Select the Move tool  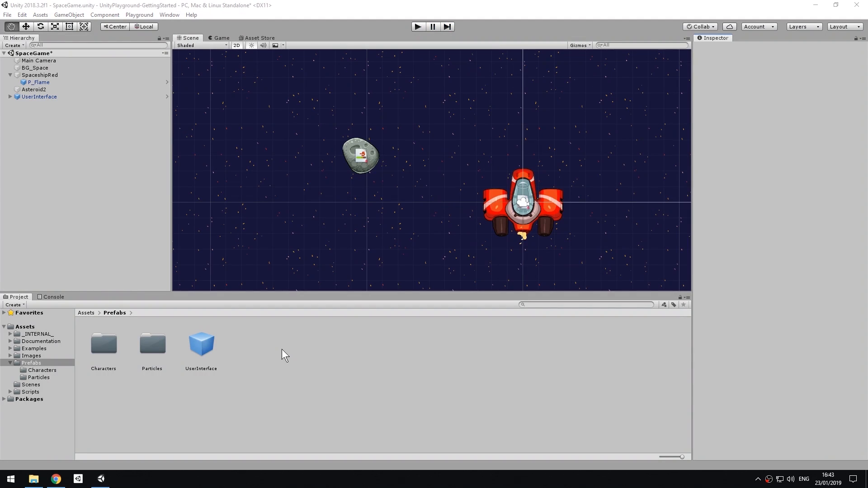click(x=26, y=27)
